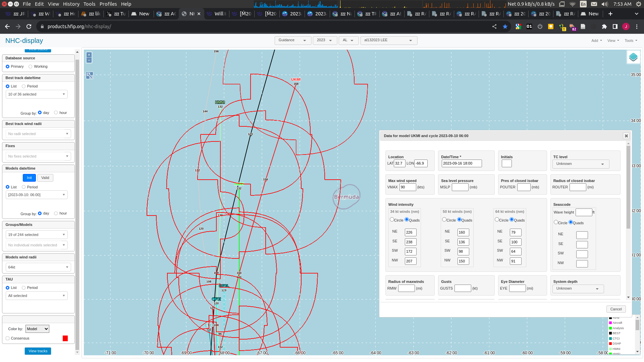Open the History menu
644x362 pixels.
(71, 4)
